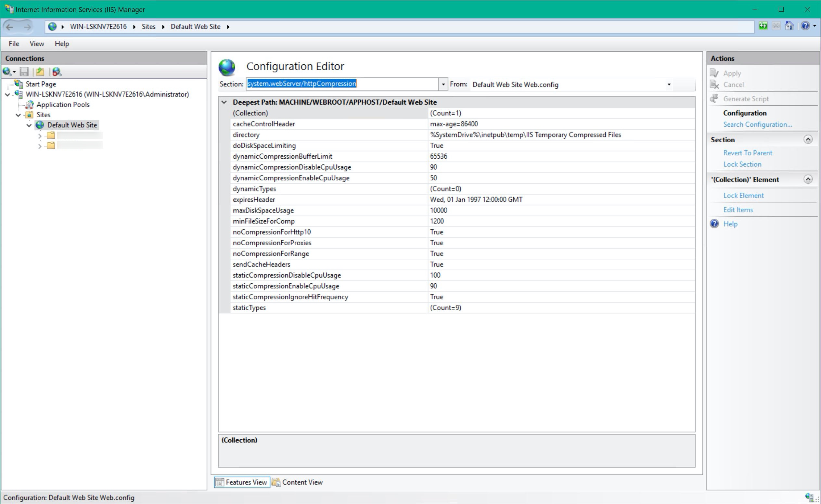The width and height of the screenshot is (821, 504).
Task: Switch to Content View tab
Action: click(298, 482)
